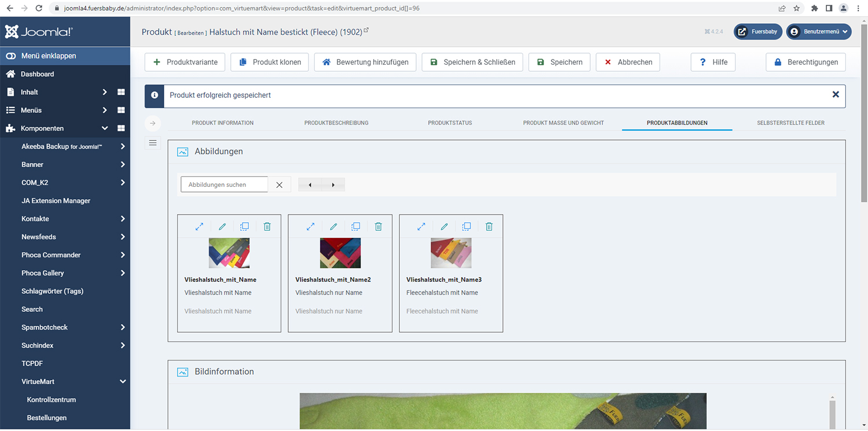Click expand arrows icon on Vlieshalstuch_mit_Name3 card
The image size is (868, 431).
421,227
